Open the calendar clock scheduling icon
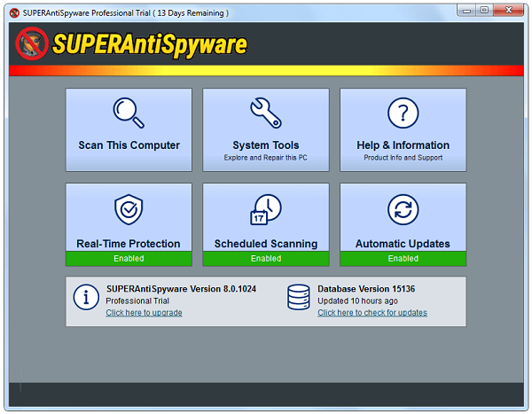Image resolution: width=532 pixels, height=414 pixels. (265, 210)
